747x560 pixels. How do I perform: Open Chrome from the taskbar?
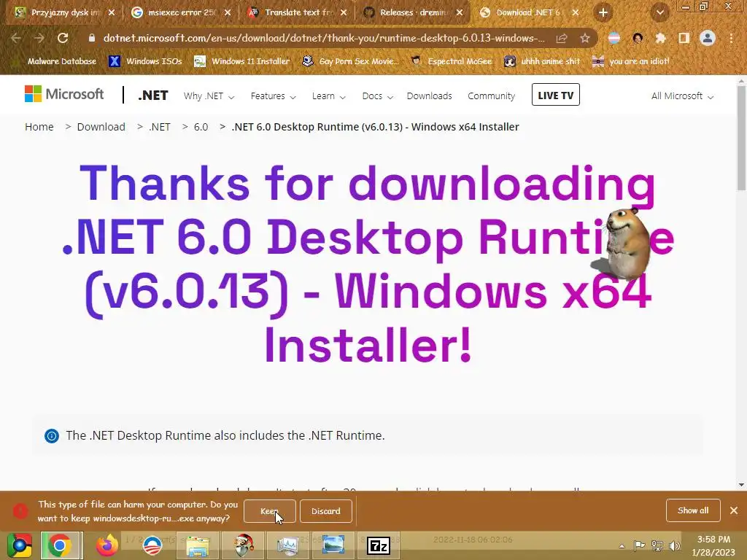coord(60,545)
